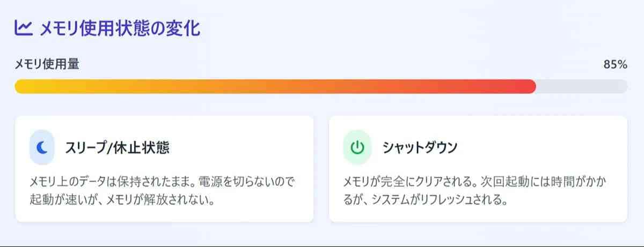Screen dimensions: 644x247
Task: Click the gray unfilled part of the memory bar
Action: (x=582, y=86)
